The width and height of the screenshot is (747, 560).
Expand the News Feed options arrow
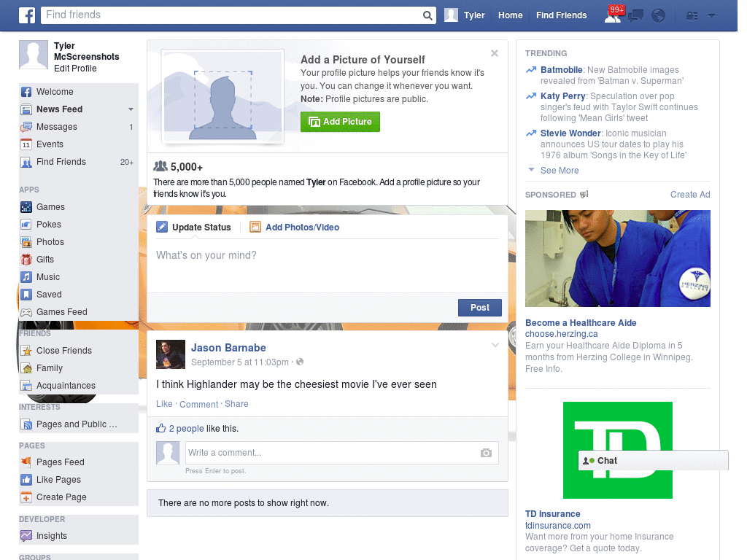click(x=131, y=109)
